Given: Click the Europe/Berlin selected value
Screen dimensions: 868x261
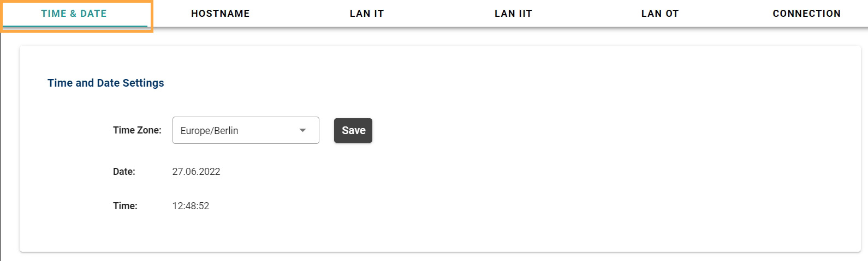Looking at the screenshot, I should [x=209, y=131].
